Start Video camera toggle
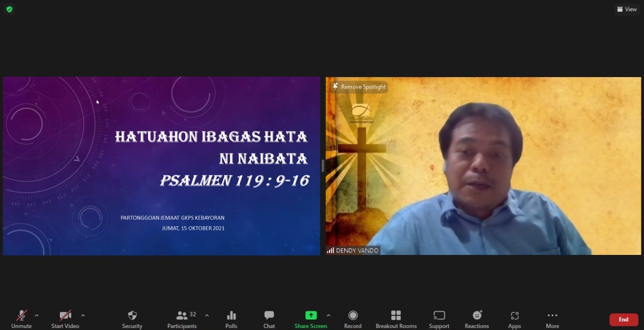 (65, 319)
